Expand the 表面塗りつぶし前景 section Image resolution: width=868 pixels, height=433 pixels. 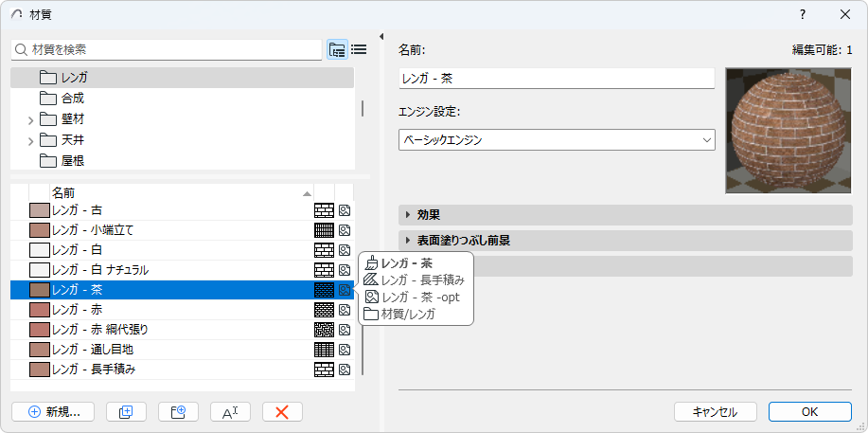pyautogui.click(x=408, y=241)
